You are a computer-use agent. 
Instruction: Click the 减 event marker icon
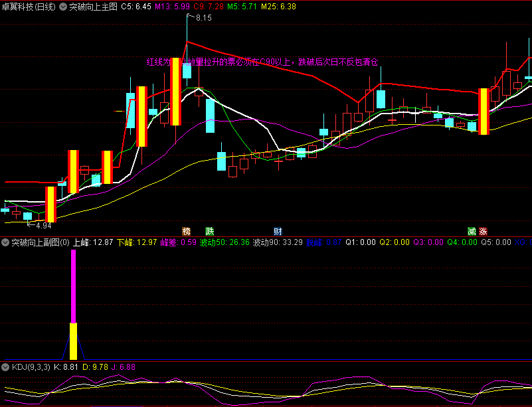(x=472, y=232)
